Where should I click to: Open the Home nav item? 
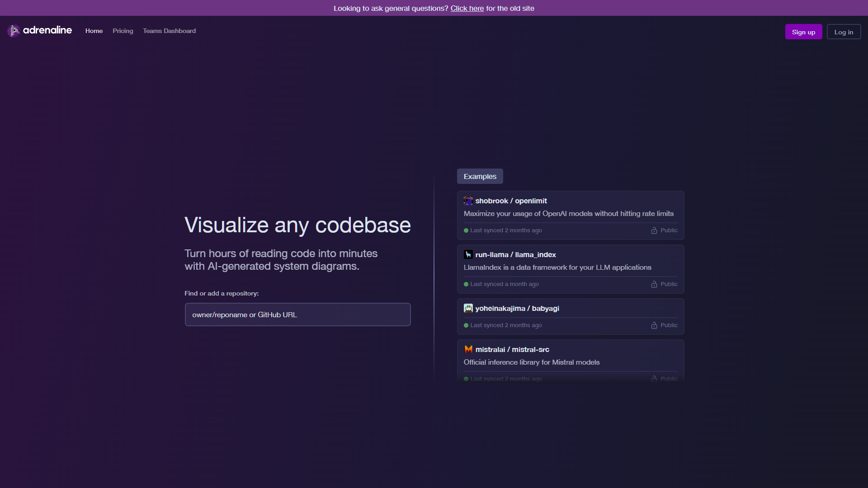(x=94, y=31)
